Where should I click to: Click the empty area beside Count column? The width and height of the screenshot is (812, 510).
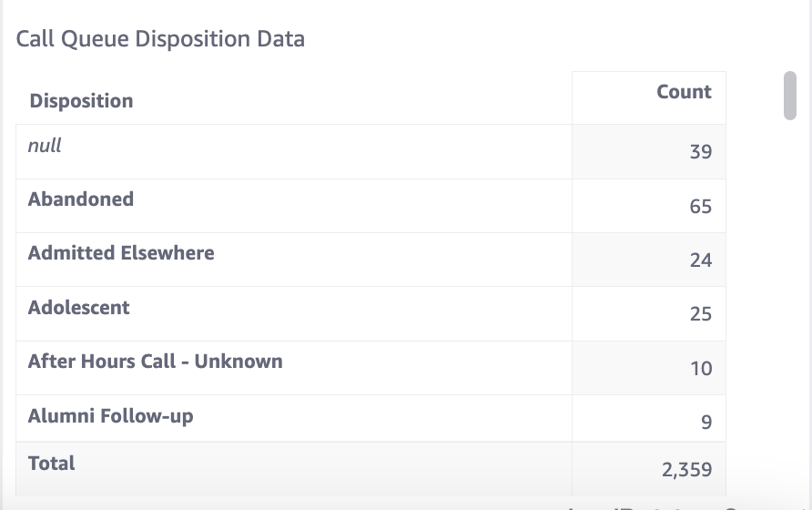coord(754,273)
